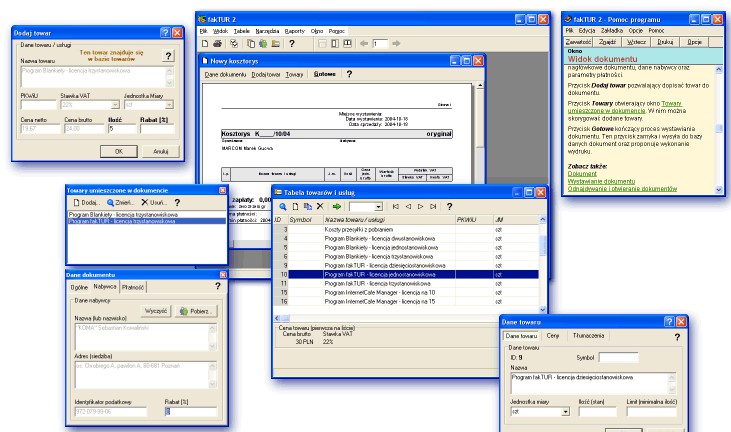This screenshot has height=432, width=731.
Task: Open the Dokument link in help window
Action: [582, 174]
